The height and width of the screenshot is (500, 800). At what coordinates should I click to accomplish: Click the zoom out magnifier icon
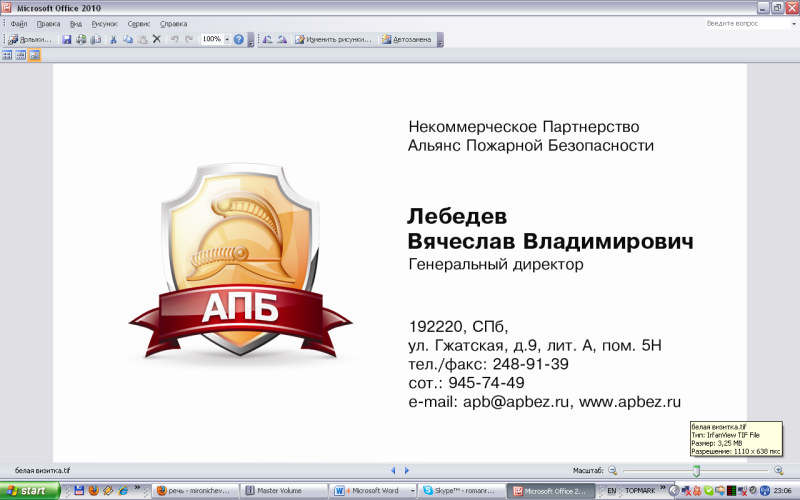tap(613, 470)
